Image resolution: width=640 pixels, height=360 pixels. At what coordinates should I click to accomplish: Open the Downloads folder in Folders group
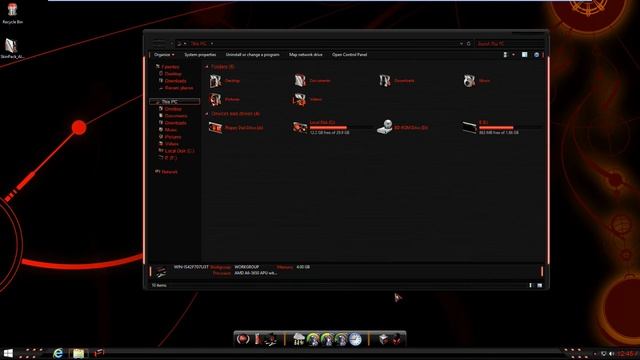click(x=384, y=80)
